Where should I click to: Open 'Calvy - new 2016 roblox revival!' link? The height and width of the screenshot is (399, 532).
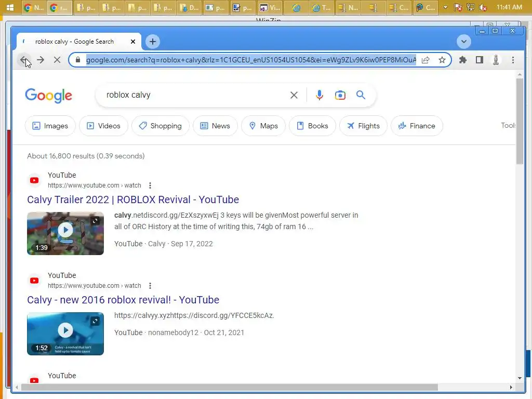pos(123,300)
